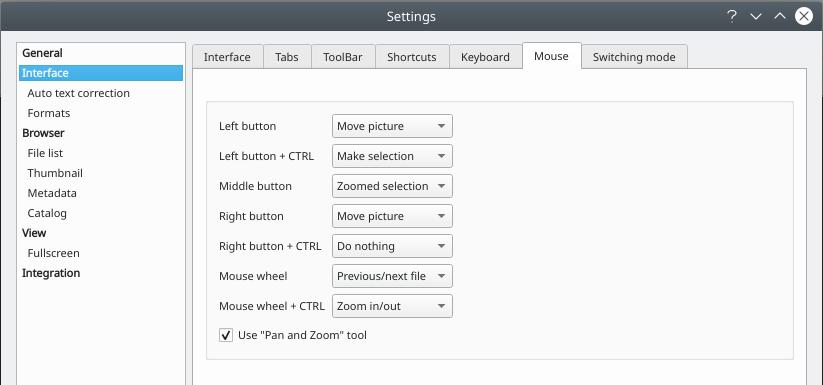823x385 pixels.
Task: Open the Right button + CTRL dropdown
Action: tap(392, 246)
